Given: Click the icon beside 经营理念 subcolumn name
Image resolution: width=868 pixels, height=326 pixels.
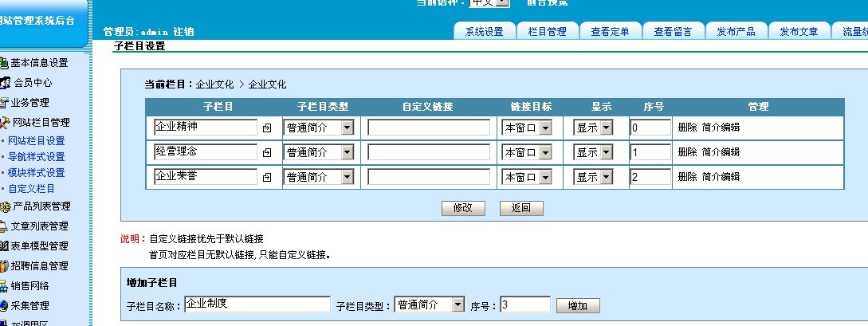Looking at the screenshot, I should point(267,152).
